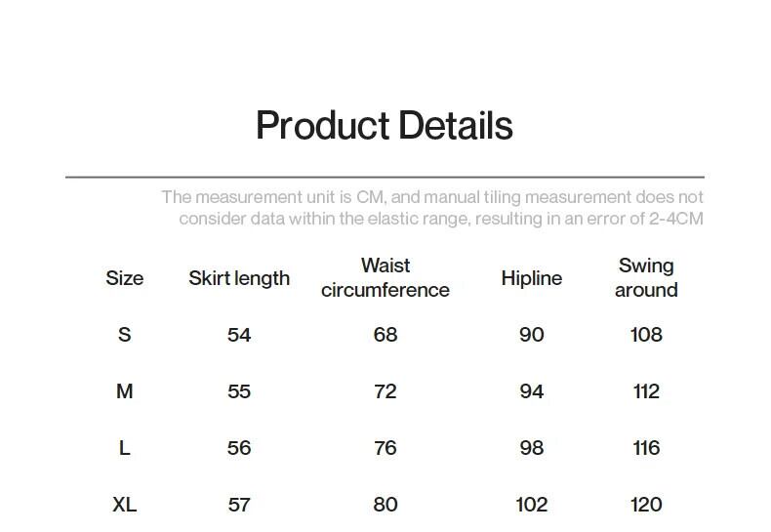
Task: Select the S size row label
Action: (124, 335)
